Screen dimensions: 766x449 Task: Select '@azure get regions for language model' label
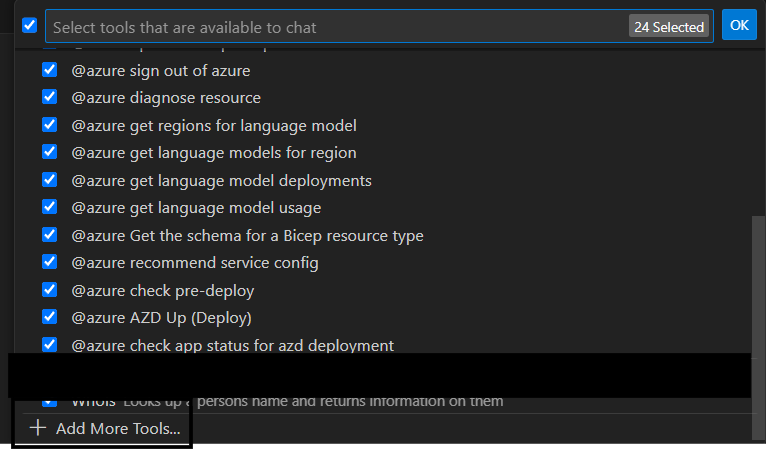pyautogui.click(x=214, y=126)
